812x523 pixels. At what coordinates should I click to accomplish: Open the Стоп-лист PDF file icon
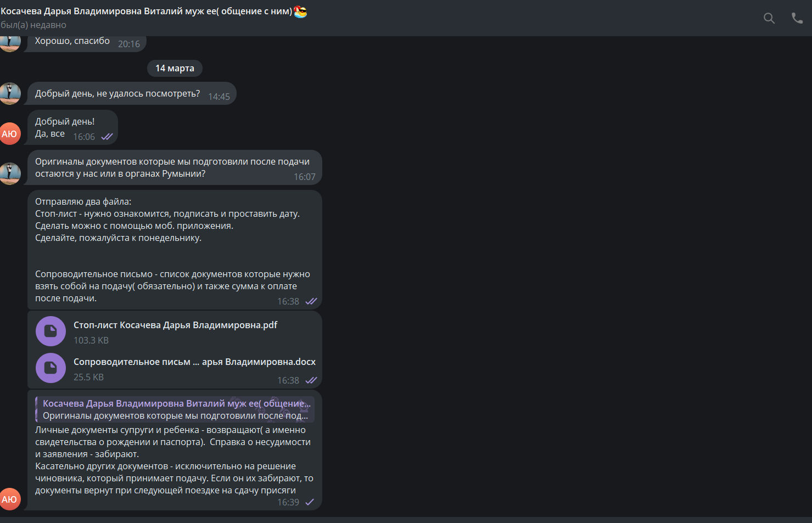[x=51, y=331]
